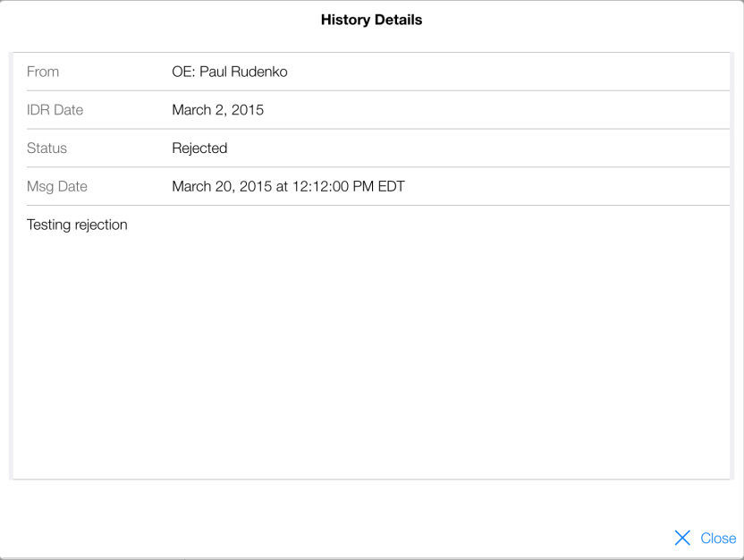The width and height of the screenshot is (744, 560).
Task: Click the X icon beside Close
Action: pos(683,538)
